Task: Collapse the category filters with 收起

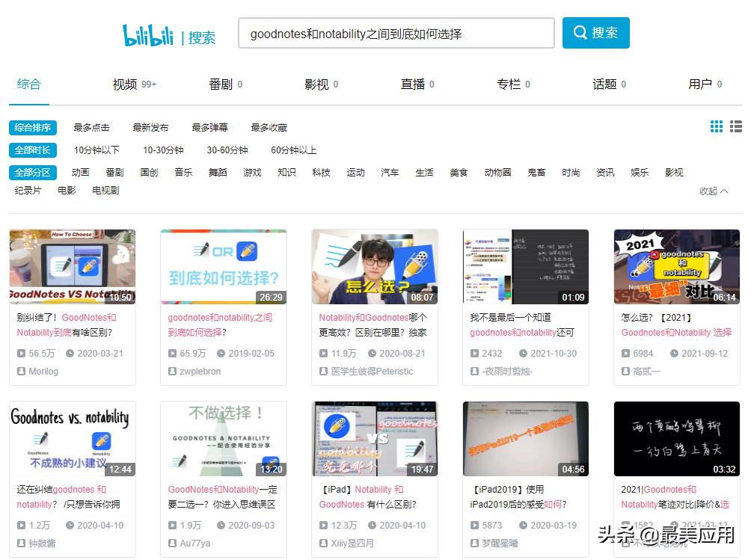Action: pyautogui.click(x=713, y=191)
